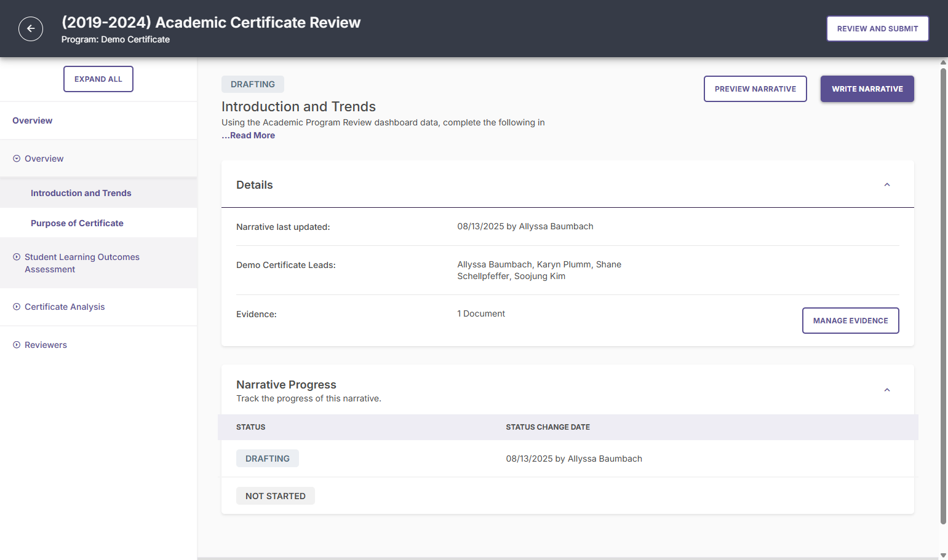Image resolution: width=948 pixels, height=560 pixels.
Task: Expand Certificate Analysis circle icon
Action: pos(17,307)
